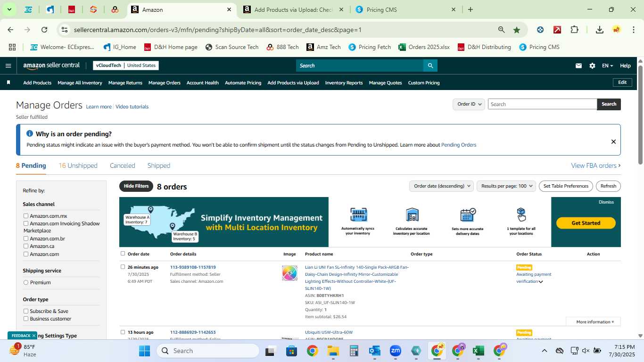The width and height of the screenshot is (644, 362).
Task: Open a new browser tab with plus
Action: tap(471, 9)
